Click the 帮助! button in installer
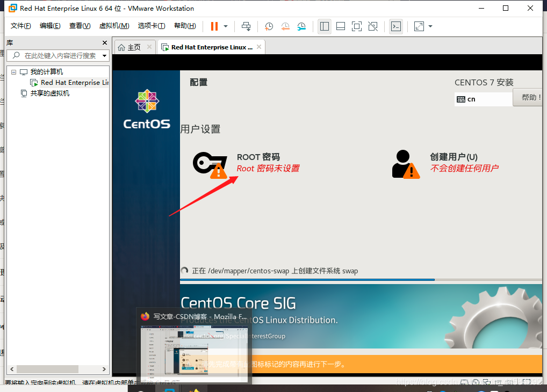The image size is (547, 392). click(528, 97)
